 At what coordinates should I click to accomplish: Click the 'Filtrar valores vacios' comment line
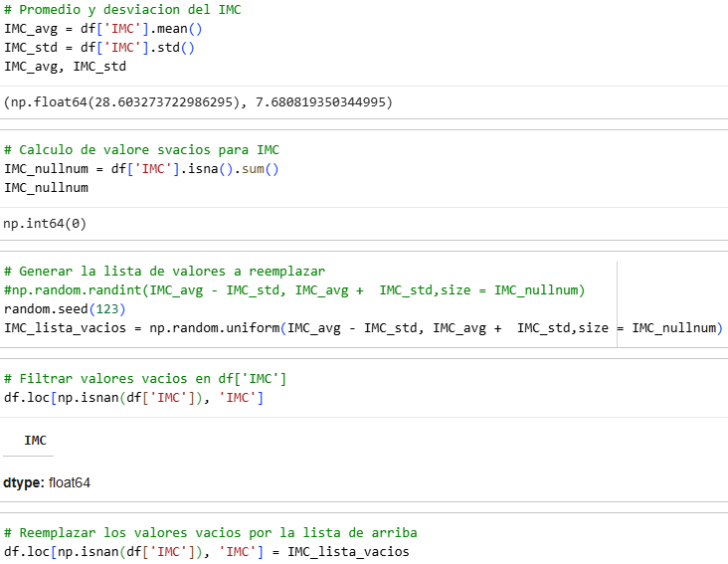pyautogui.click(x=145, y=379)
